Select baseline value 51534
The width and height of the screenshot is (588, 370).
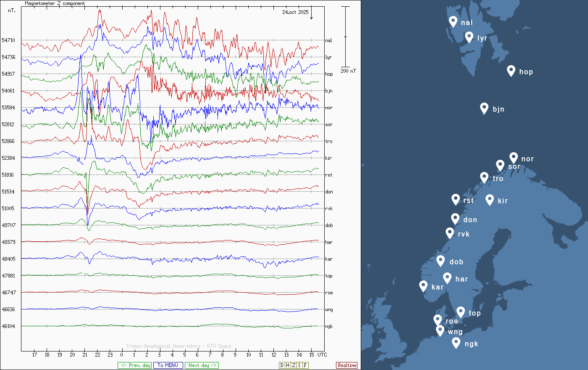tap(8, 192)
